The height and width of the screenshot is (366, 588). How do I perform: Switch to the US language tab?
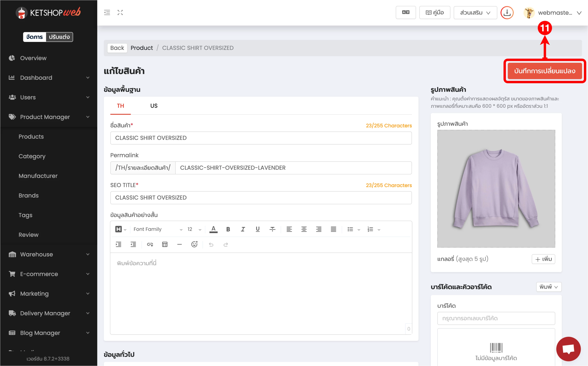(154, 106)
